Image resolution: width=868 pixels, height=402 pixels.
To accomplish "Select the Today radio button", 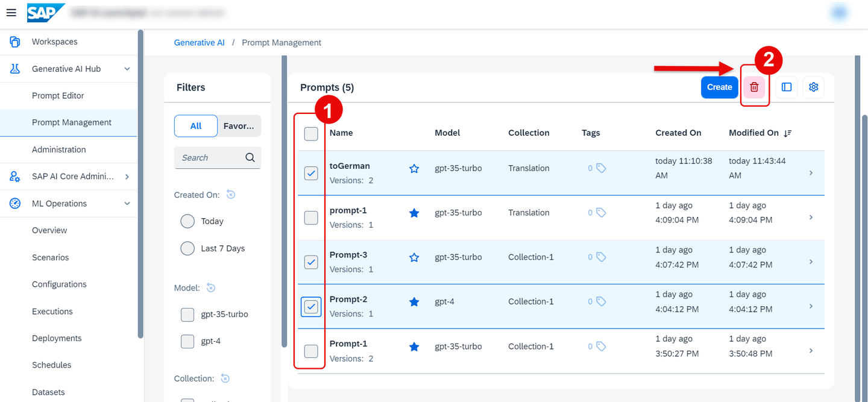I will tap(187, 221).
